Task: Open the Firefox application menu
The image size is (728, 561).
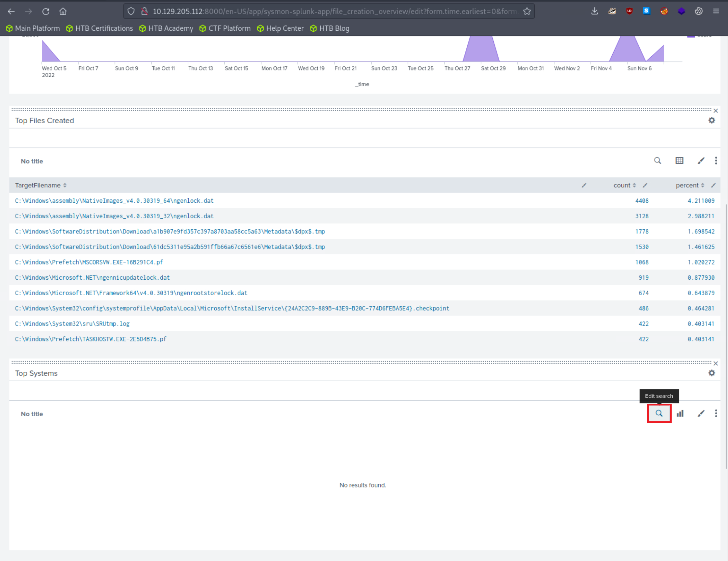Action: (x=716, y=11)
